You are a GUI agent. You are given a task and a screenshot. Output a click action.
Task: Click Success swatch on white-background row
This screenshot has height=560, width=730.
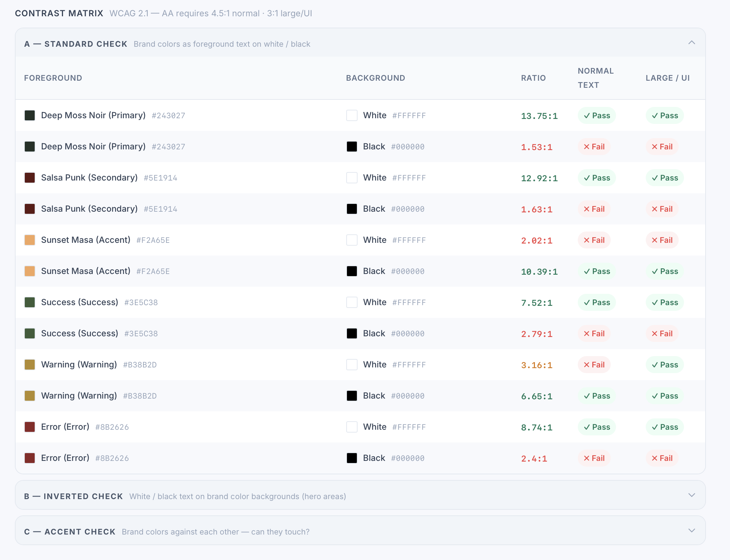pyautogui.click(x=30, y=302)
